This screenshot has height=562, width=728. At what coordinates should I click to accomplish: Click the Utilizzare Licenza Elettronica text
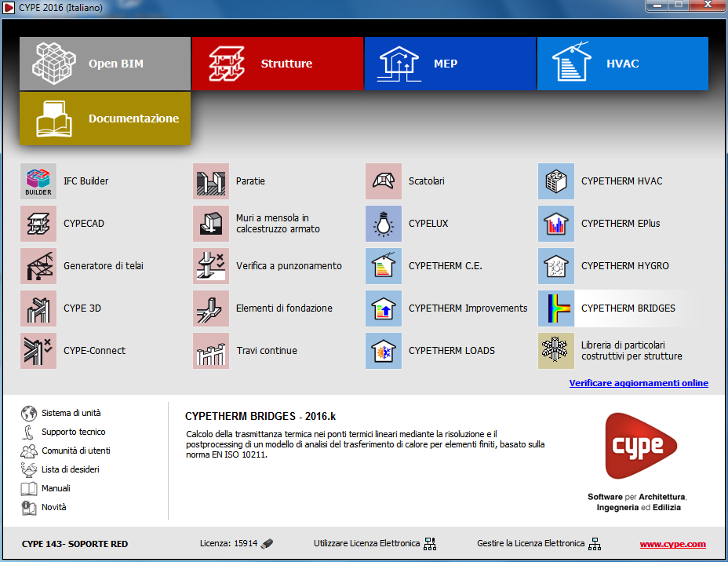pyautogui.click(x=367, y=543)
